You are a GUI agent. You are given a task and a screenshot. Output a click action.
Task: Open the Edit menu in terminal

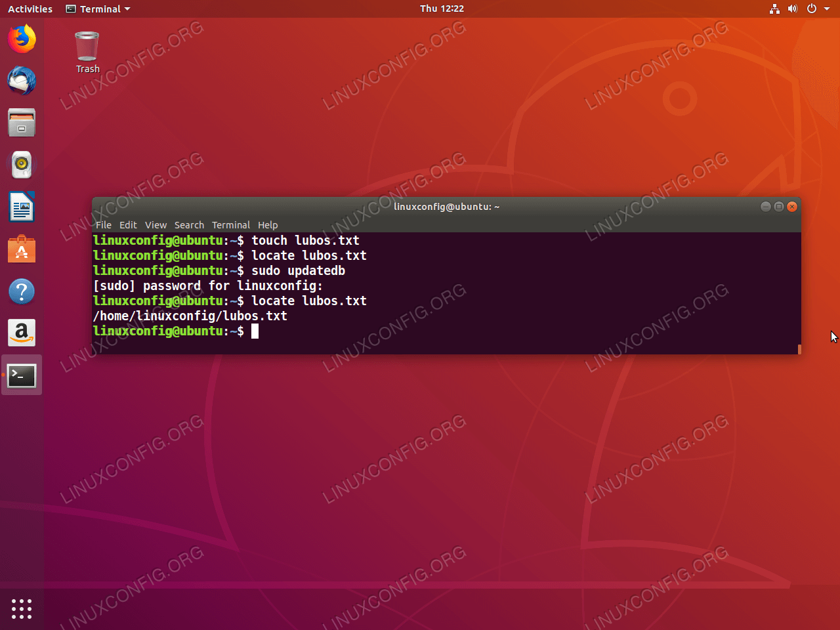click(x=128, y=225)
